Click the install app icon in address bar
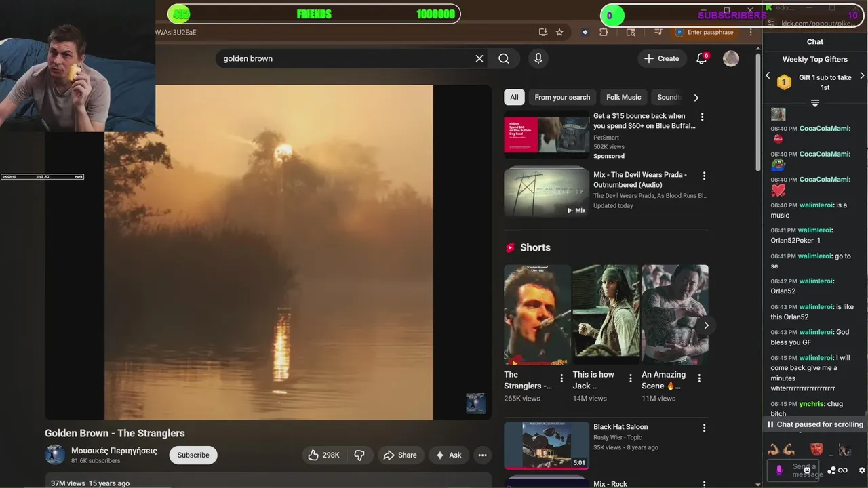The image size is (868, 488). [x=543, y=32]
